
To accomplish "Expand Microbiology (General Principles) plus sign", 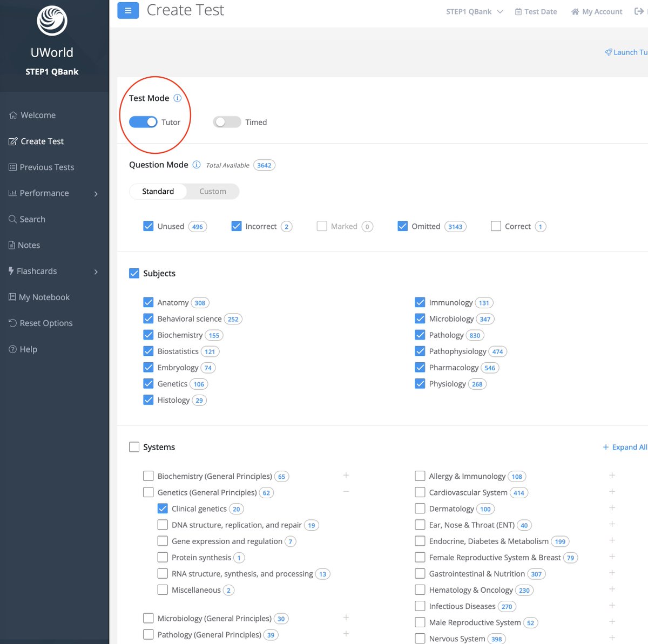I will tap(346, 617).
